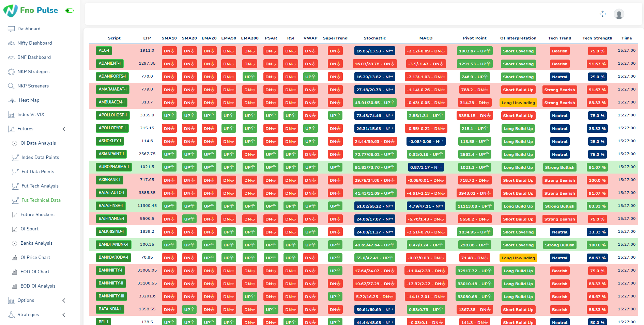Click the Heat Map pulse icon
The height and width of the screenshot is (325, 644).
click(12, 100)
